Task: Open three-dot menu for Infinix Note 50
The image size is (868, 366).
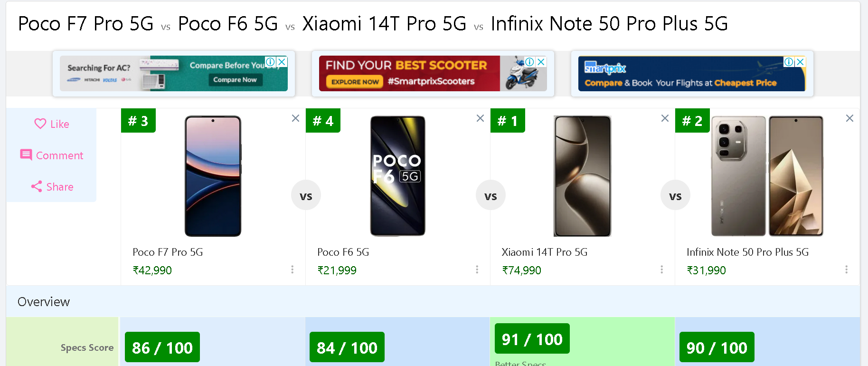Action: pos(846,270)
